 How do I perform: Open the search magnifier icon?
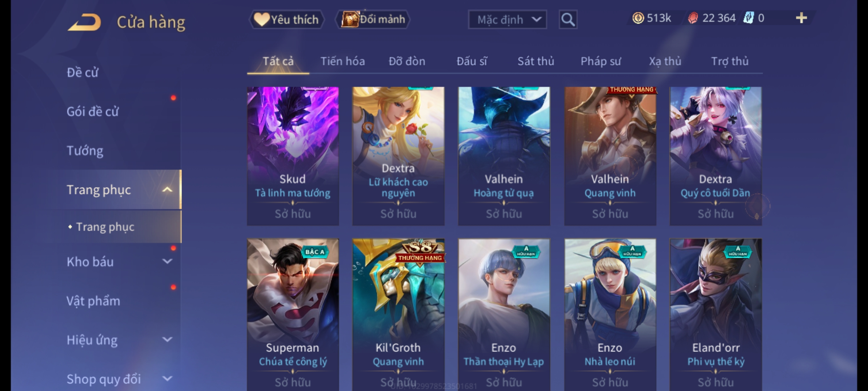pyautogui.click(x=568, y=20)
